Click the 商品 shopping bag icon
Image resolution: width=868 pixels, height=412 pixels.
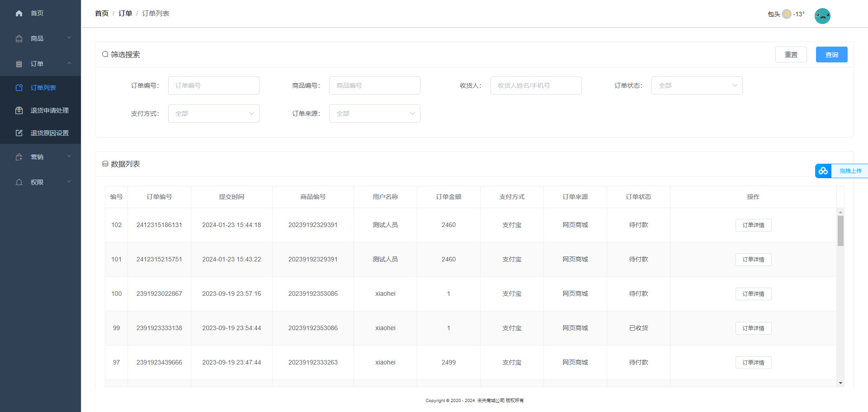pos(19,38)
